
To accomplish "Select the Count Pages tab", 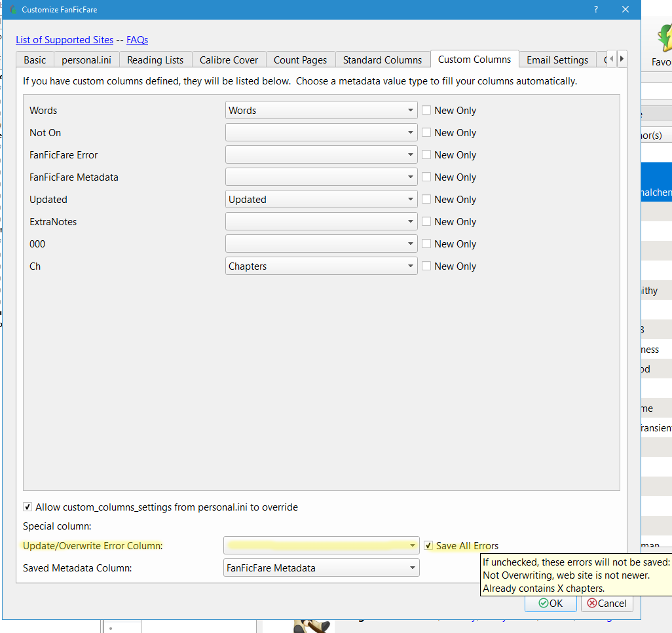I will pos(301,60).
